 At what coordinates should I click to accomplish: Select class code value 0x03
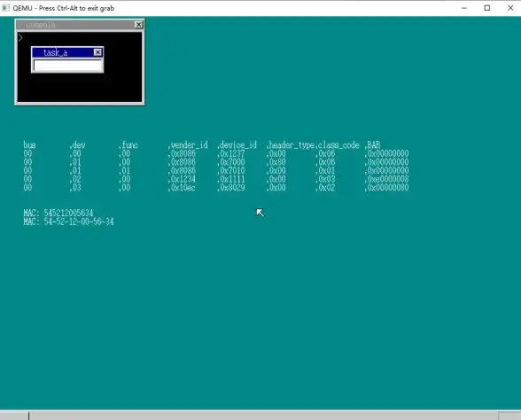pos(326,179)
